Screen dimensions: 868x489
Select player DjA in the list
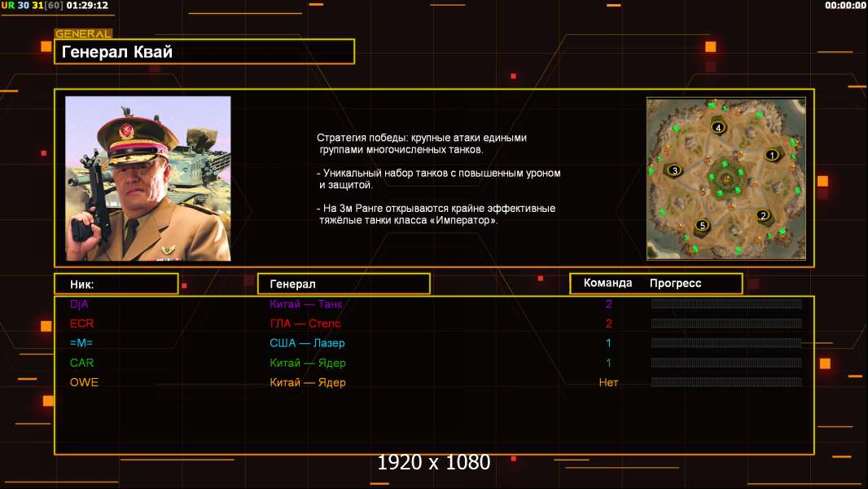(x=79, y=304)
